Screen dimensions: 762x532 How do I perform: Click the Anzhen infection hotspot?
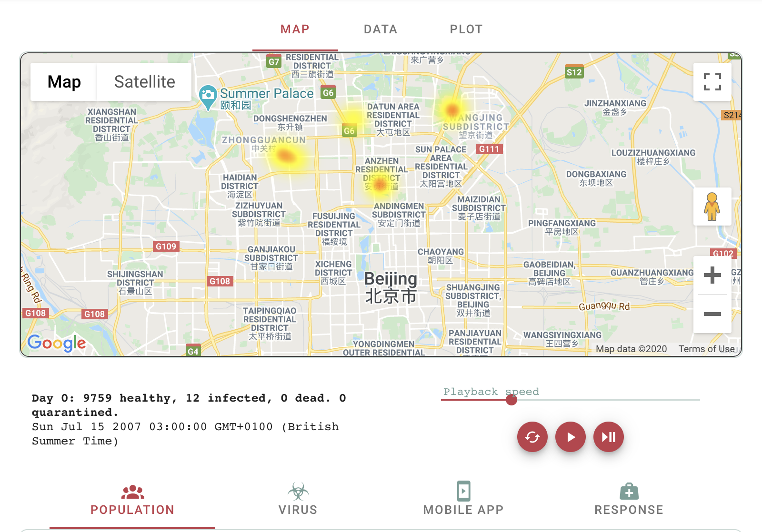(x=380, y=184)
